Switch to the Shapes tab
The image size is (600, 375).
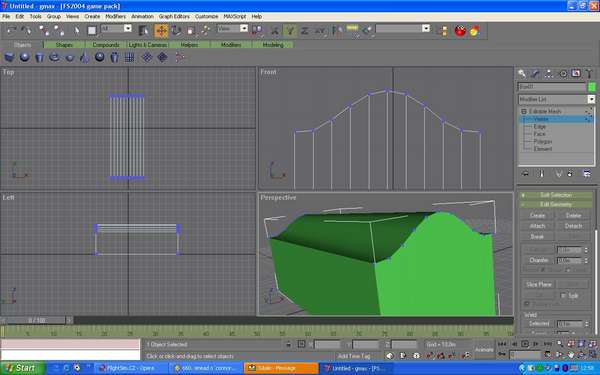64,45
